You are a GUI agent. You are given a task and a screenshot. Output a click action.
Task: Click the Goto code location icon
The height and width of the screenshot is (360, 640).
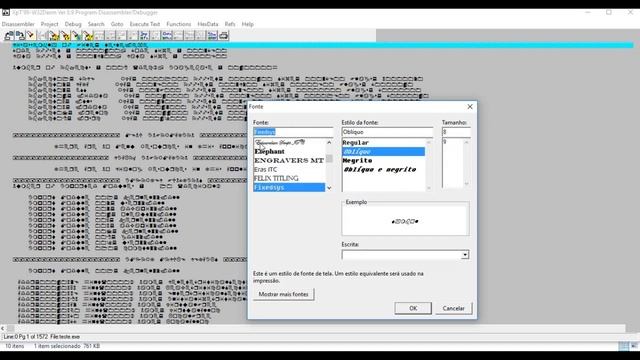88,36
